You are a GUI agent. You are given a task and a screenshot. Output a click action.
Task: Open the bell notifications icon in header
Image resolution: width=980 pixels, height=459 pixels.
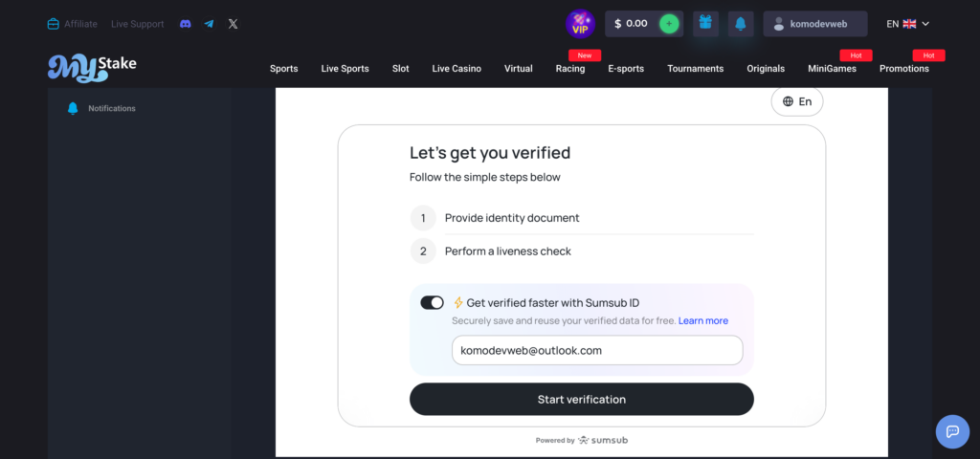pos(741,24)
